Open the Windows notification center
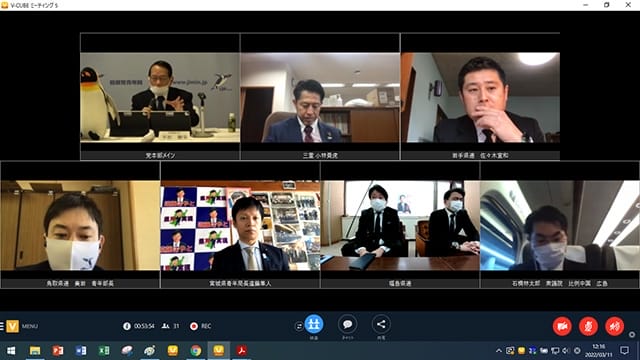Viewport: 640px width, 360px height. pos(624,351)
